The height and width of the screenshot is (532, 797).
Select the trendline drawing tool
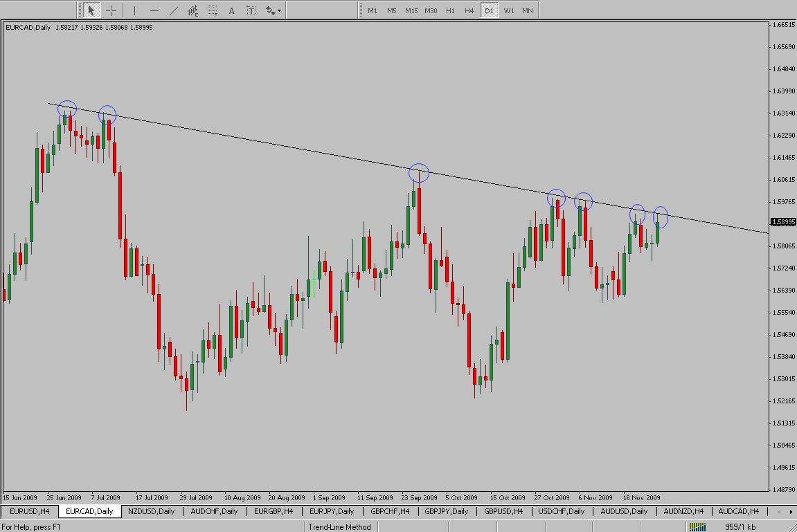pos(173,10)
